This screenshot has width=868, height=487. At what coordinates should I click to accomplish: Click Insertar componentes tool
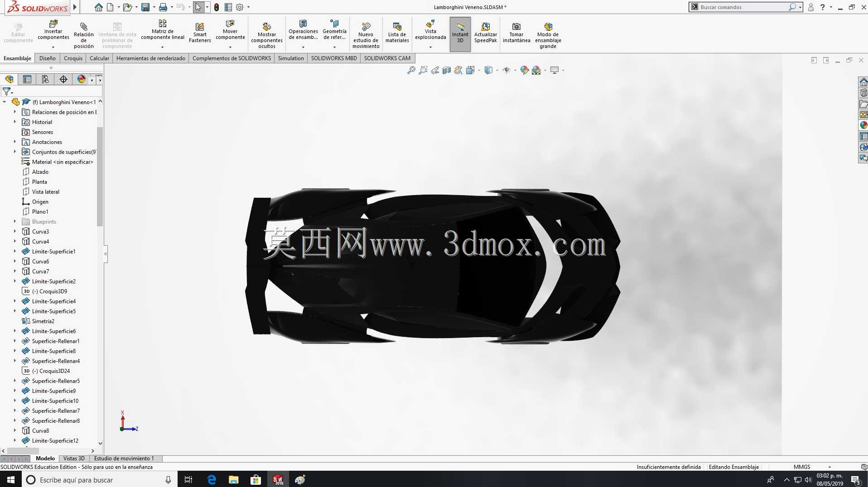(x=53, y=30)
